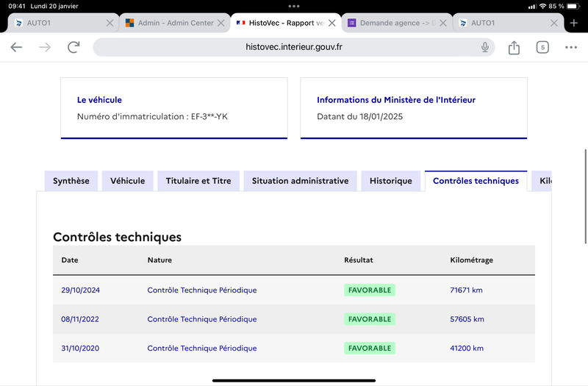Image resolution: width=588 pixels, height=386 pixels.
Task: Click the histovec.interieur.gouv.fr address bar
Action: [x=293, y=47]
